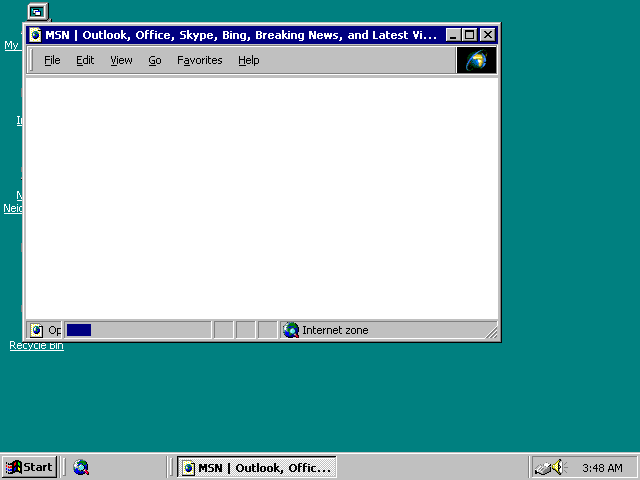Image resolution: width=640 pixels, height=480 pixels.
Task: Click the menu bar drag handle
Action: (32, 60)
